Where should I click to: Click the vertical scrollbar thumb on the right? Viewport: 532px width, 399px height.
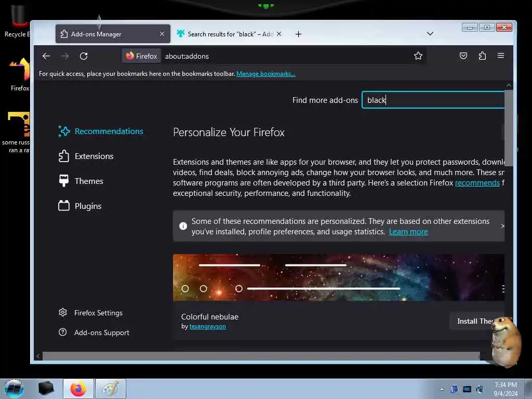tap(508, 128)
